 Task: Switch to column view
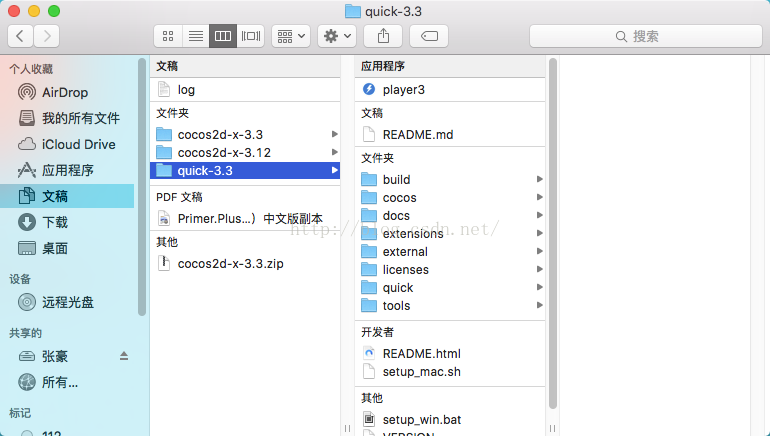point(223,36)
